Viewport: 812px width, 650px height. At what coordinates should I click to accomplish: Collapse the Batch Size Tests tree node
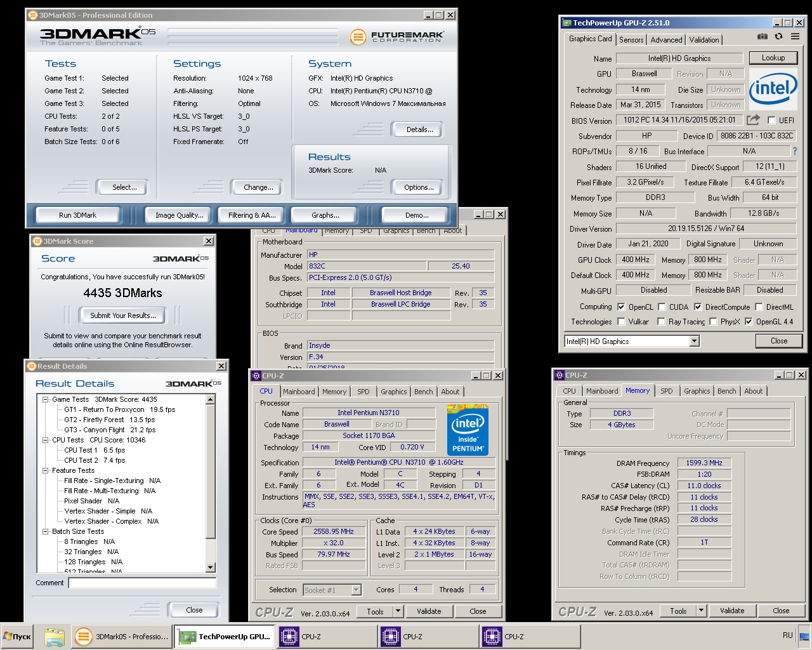(x=46, y=531)
